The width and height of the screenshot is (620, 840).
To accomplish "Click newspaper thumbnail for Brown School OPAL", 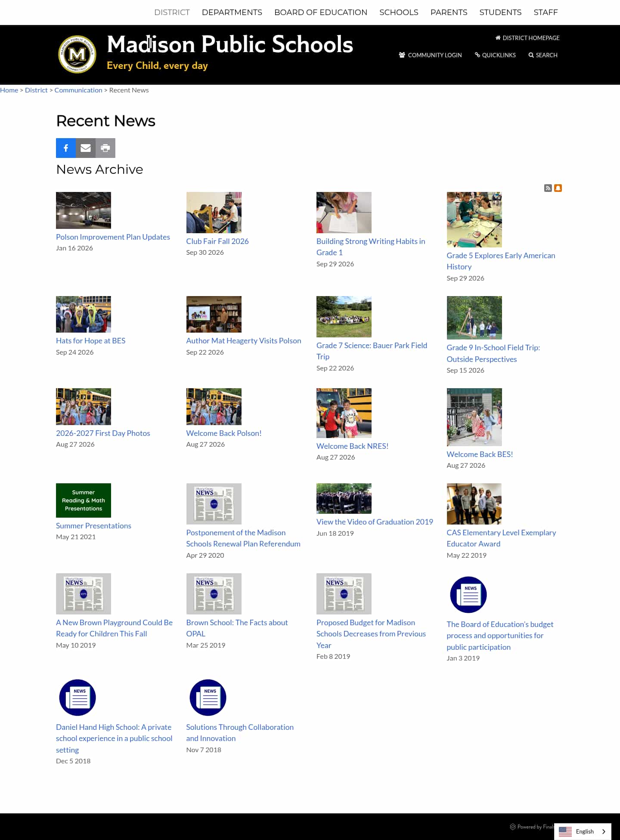I will coord(214,594).
